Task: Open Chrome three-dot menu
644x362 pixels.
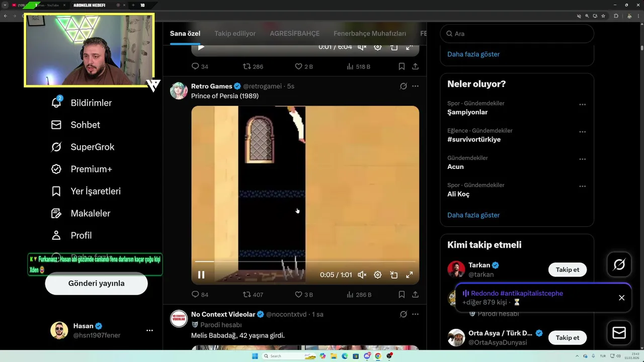Action: [638, 16]
